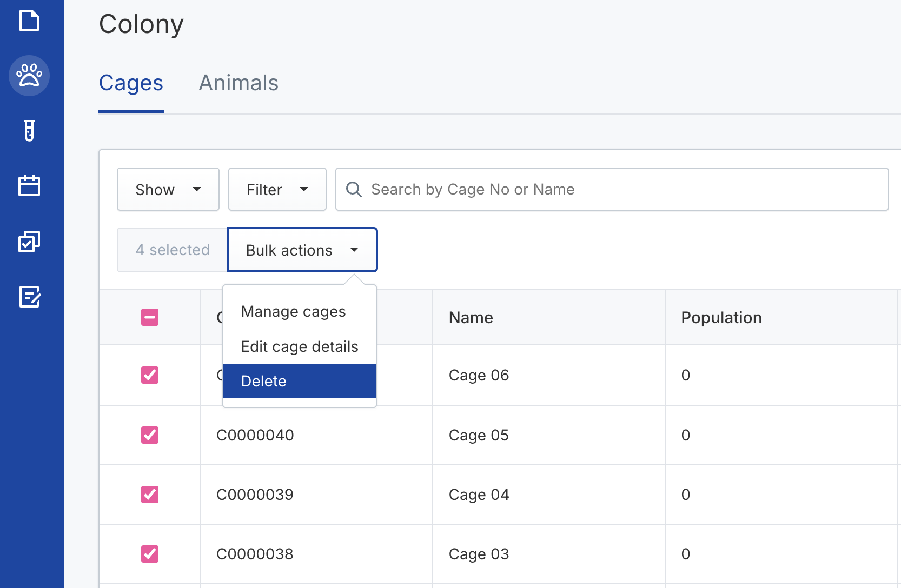Select Edit cage details option

click(x=299, y=346)
